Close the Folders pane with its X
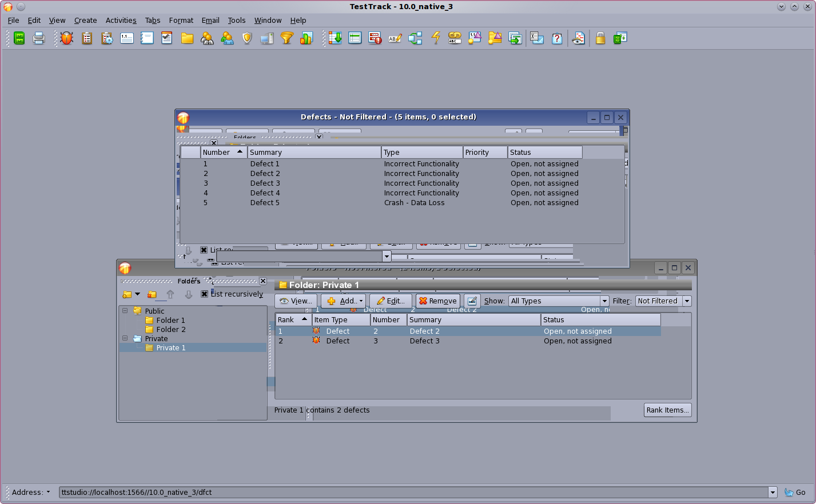Image resolution: width=816 pixels, height=504 pixels. click(263, 281)
